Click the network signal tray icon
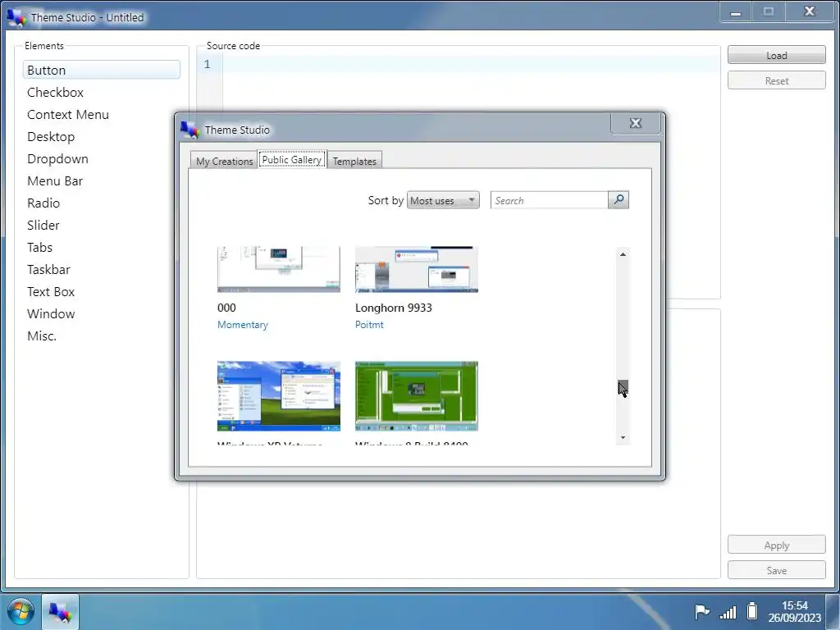Viewport: 840px width, 630px height. pyautogui.click(x=728, y=611)
